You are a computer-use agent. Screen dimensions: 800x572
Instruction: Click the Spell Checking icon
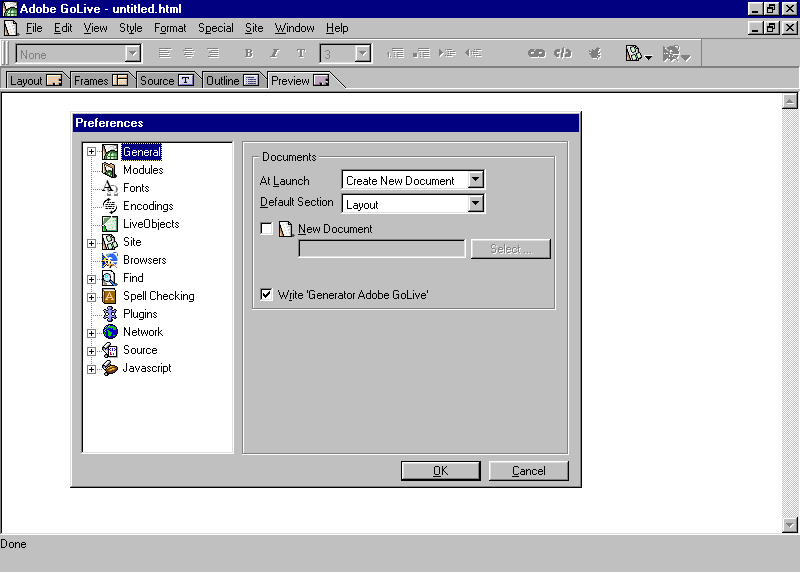(x=110, y=296)
